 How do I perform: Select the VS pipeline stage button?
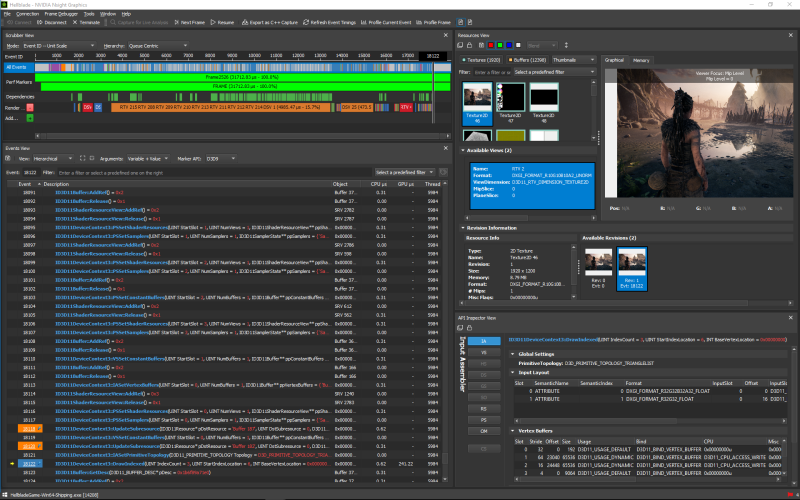(x=484, y=353)
